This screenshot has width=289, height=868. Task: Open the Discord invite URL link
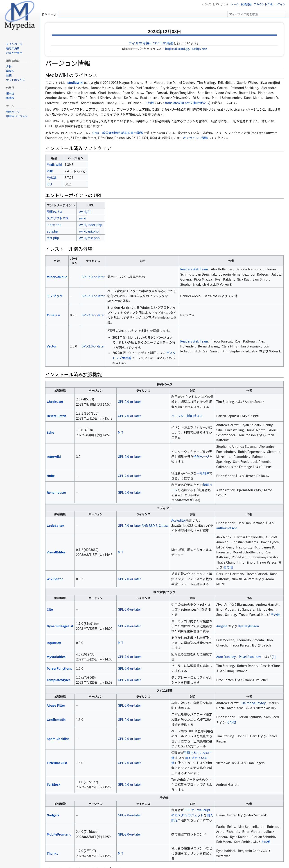[x=186, y=49]
